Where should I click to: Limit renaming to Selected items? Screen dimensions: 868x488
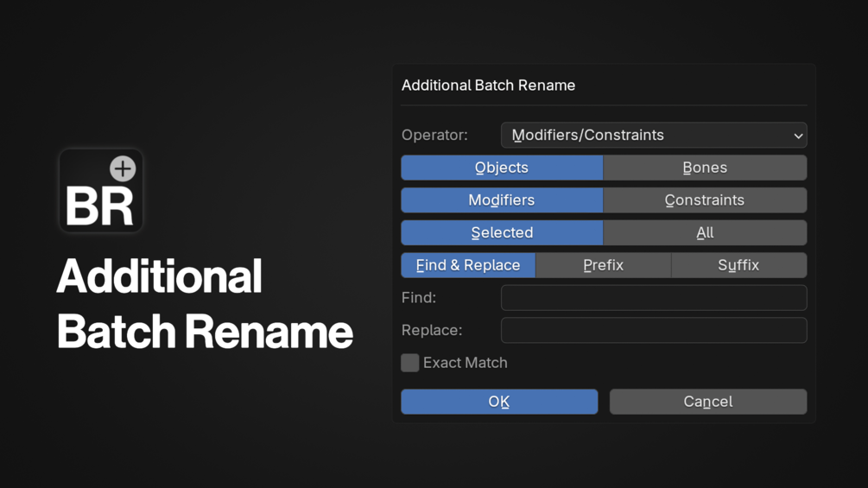pos(502,233)
